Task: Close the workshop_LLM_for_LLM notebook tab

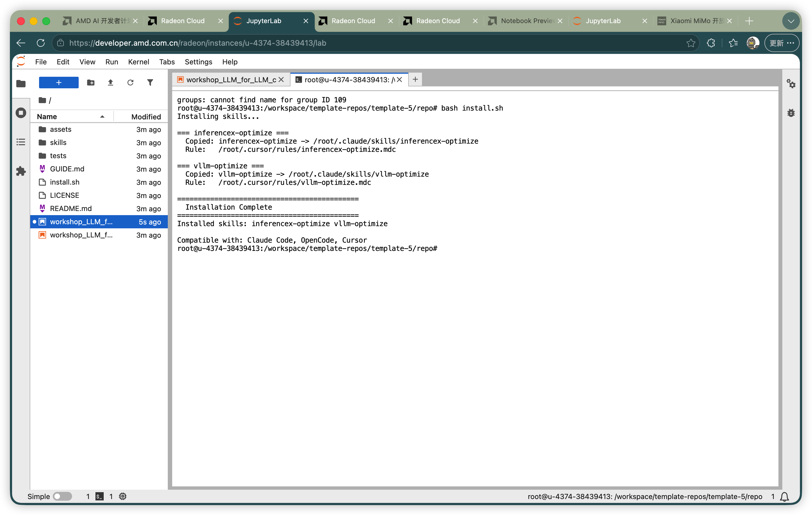Action: point(281,80)
